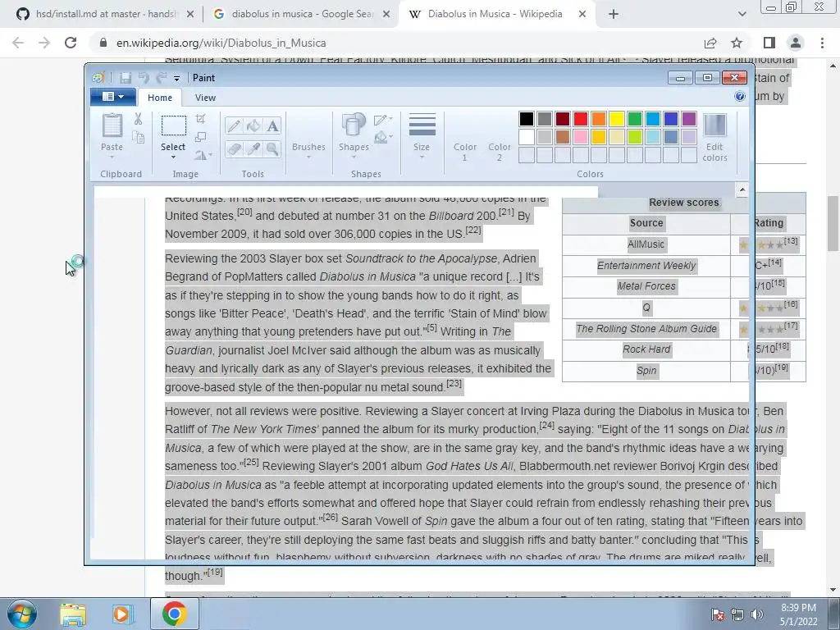Pick the green color swatch
840x630 pixels.
[x=635, y=119]
